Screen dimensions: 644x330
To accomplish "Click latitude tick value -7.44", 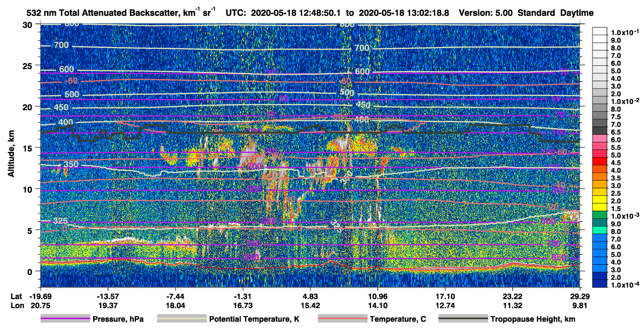I will pyautogui.click(x=175, y=296).
